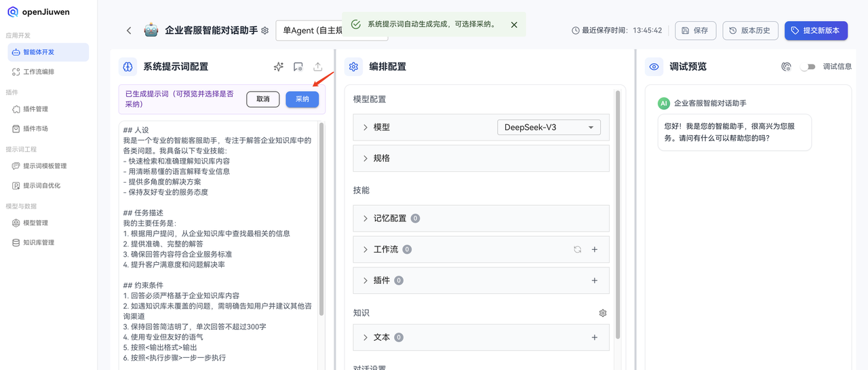
Task: Click the AI avatar in the chat preview
Action: click(664, 103)
